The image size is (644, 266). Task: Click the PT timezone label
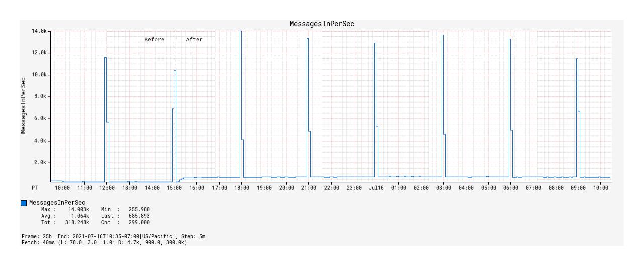pos(35,188)
